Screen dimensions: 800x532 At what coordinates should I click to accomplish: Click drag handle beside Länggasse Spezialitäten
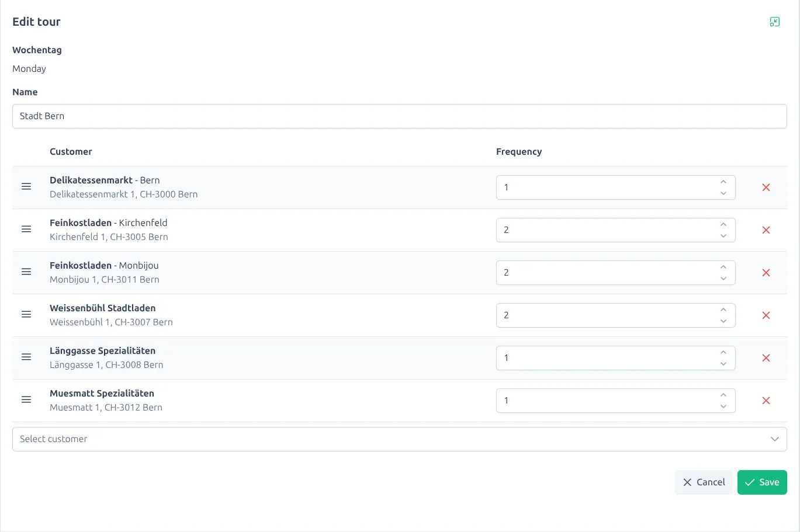pyautogui.click(x=26, y=357)
